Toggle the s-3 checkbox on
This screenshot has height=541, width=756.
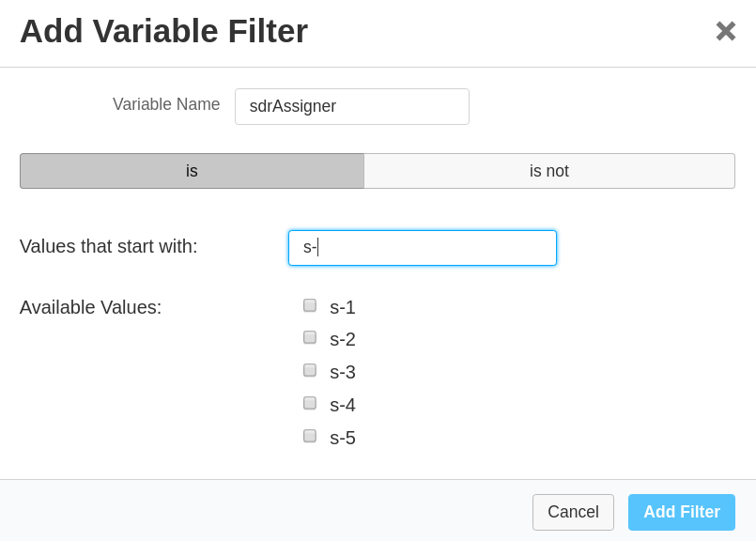309,370
